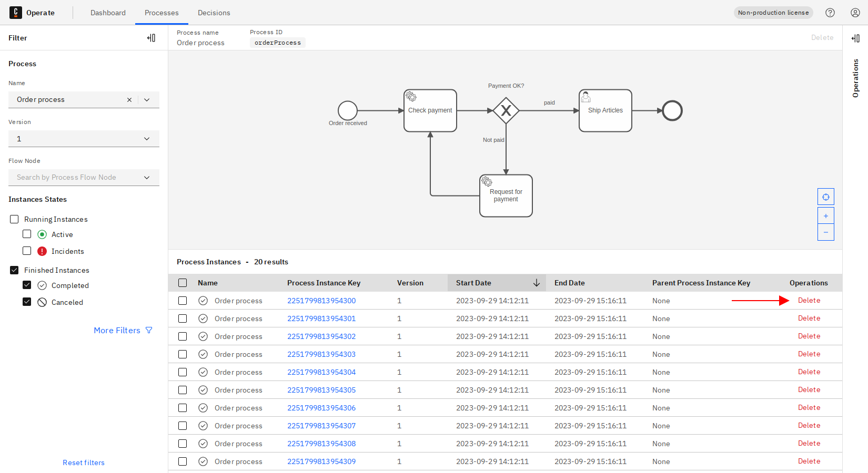This screenshot has width=868, height=473.
Task: Click the Camunda Operate logo
Action: (16, 13)
